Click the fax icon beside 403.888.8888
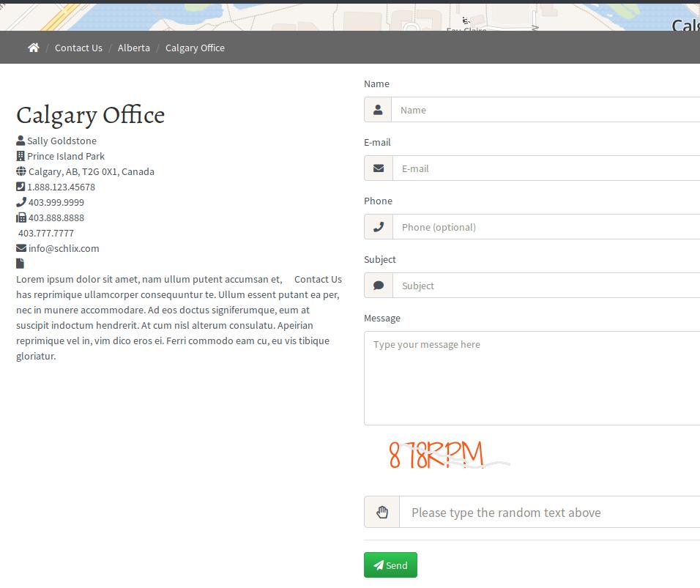The height and width of the screenshot is (588, 700). click(x=21, y=217)
